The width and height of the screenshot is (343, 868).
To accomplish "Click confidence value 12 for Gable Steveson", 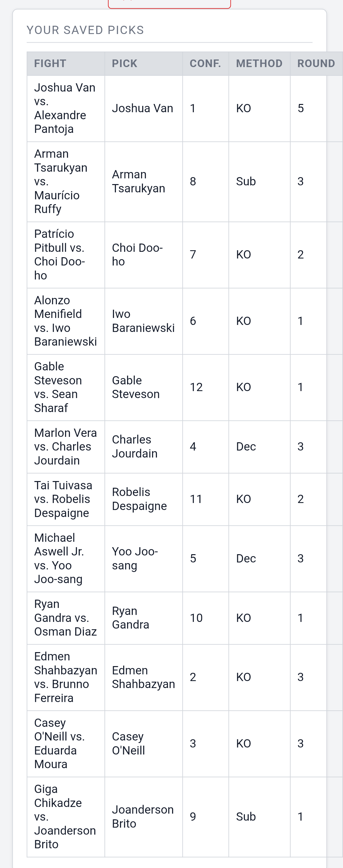I will click(196, 387).
